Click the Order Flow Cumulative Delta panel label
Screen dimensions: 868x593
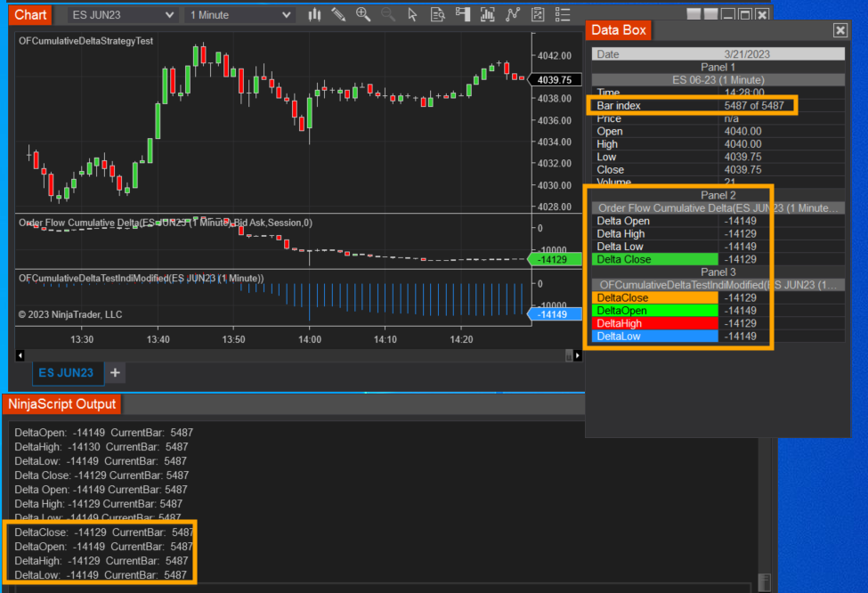(166, 223)
